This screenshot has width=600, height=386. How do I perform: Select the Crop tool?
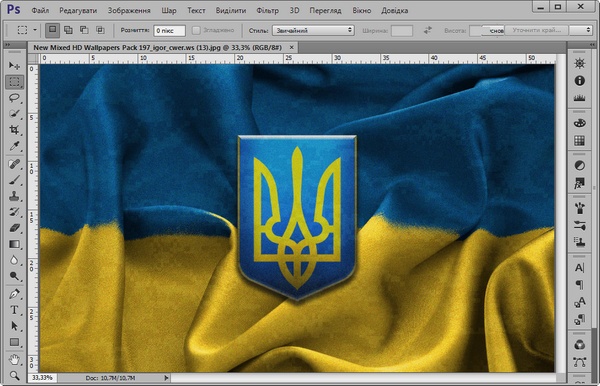pos(14,130)
